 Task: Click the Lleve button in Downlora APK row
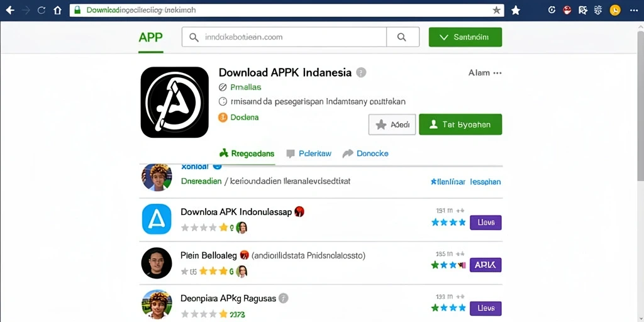486,223
